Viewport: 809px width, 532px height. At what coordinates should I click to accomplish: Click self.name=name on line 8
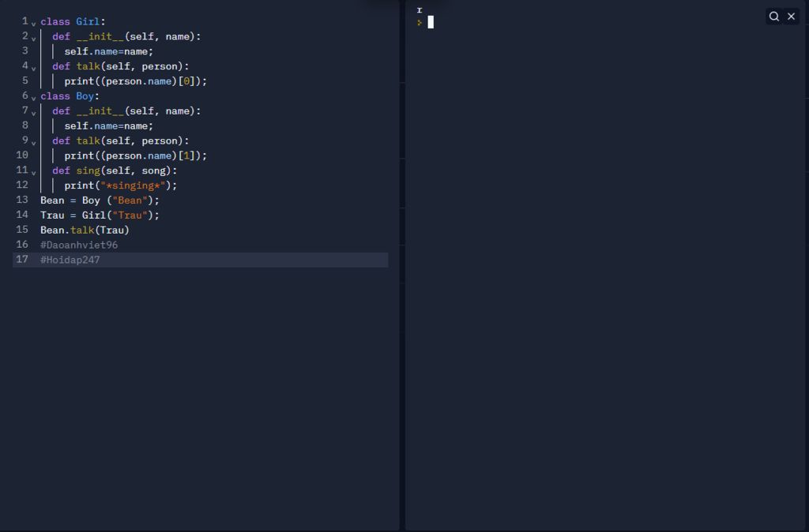click(x=108, y=126)
